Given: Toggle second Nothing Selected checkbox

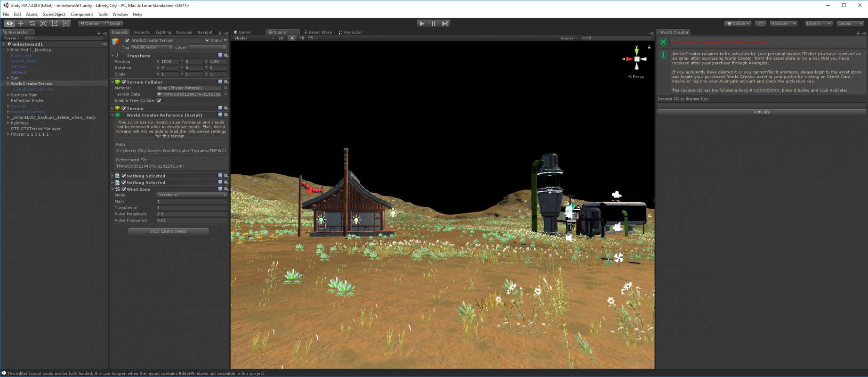Looking at the screenshot, I should 124,182.
